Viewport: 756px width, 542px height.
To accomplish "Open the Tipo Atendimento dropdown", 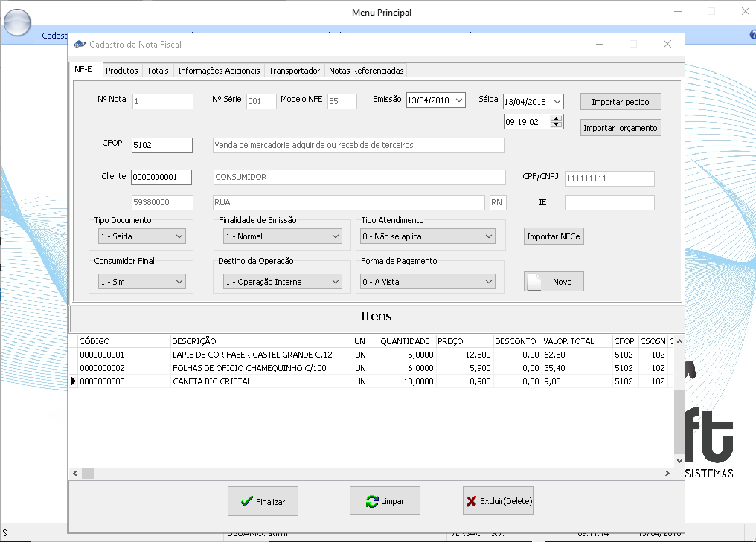I will click(x=428, y=236).
